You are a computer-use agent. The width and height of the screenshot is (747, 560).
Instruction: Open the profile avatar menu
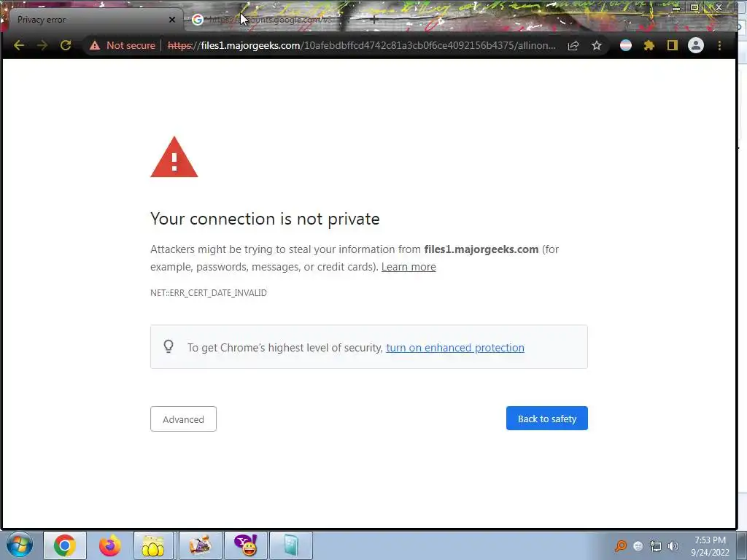(695, 45)
